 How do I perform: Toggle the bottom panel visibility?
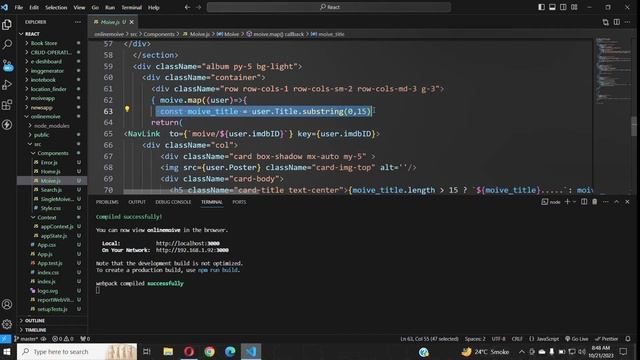point(552,7)
